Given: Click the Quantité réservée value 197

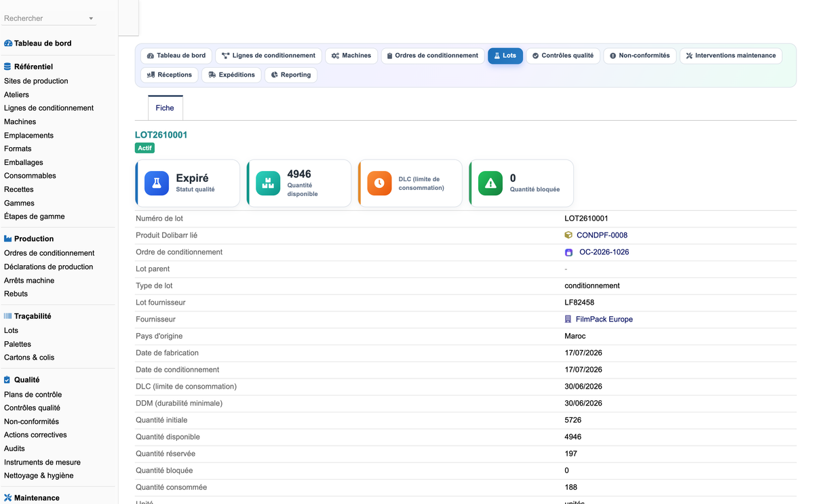Looking at the screenshot, I should [x=571, y=454].
